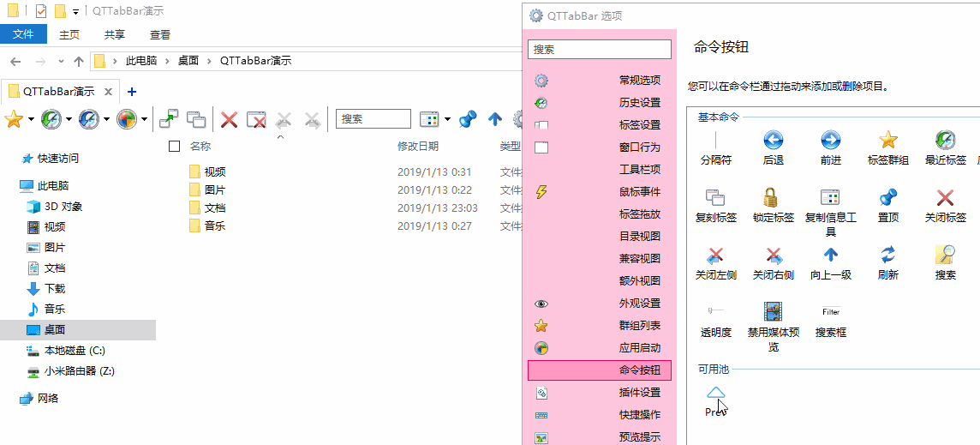Open the recent locations dropdown near navigation arrows
The height and width of the screenshot is (445, 980).
click(61, 62)
